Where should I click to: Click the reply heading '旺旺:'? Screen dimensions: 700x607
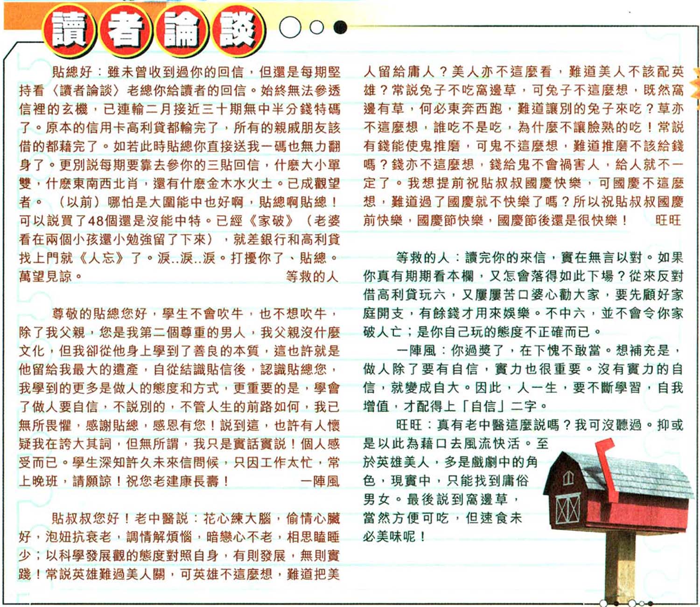tap(415, 425)
